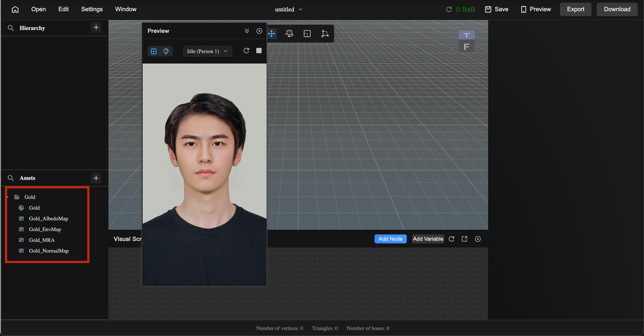The height and width of the screenshot is (336, 644).
Task: Close the Preview panel
Action: [x=259, y=31]
